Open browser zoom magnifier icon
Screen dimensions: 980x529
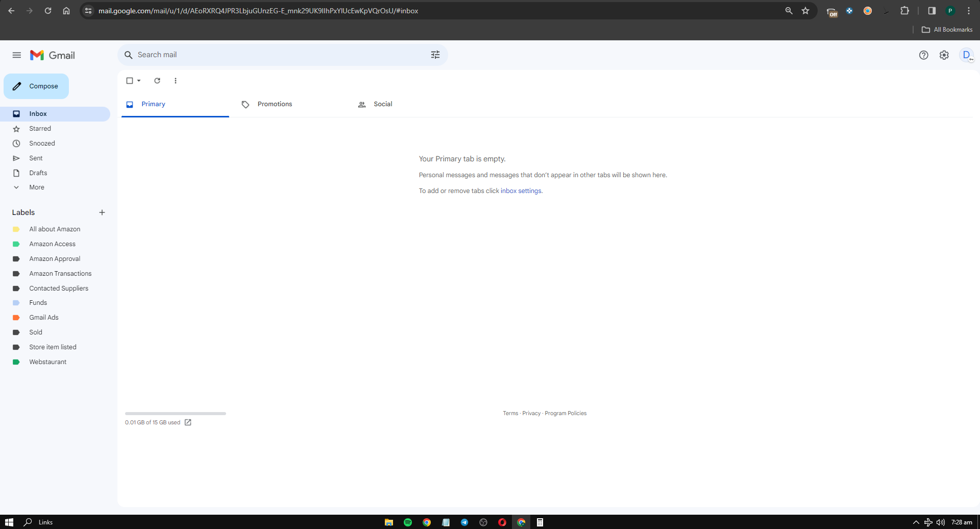pyautogui.click(x=789, y=11)
